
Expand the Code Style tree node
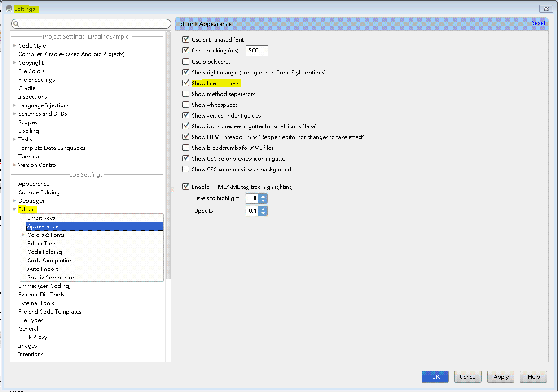pos(14,45)
